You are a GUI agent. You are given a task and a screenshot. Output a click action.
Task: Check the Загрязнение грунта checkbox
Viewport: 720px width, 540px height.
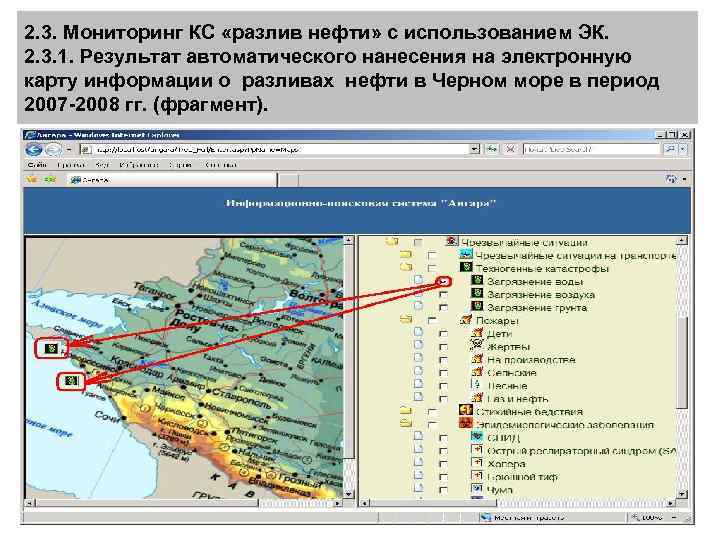(444, 307)
